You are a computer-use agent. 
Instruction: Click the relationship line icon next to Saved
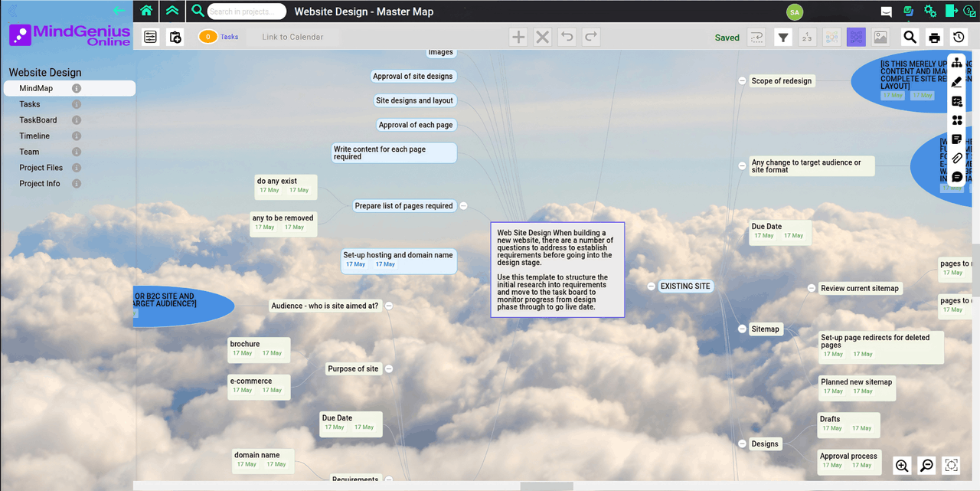click(756, 37)
